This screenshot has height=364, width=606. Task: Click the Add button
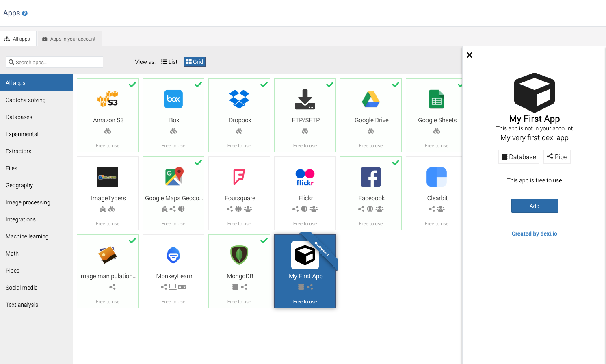[x=535, y=206]
